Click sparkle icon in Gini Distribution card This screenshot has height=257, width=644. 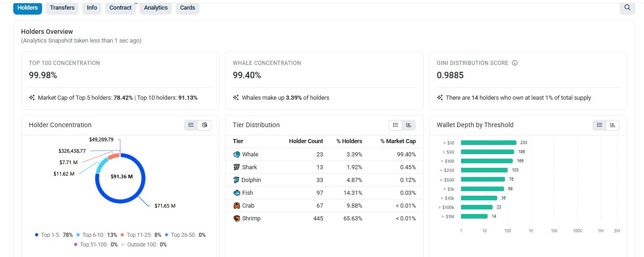tap(440, 98)
